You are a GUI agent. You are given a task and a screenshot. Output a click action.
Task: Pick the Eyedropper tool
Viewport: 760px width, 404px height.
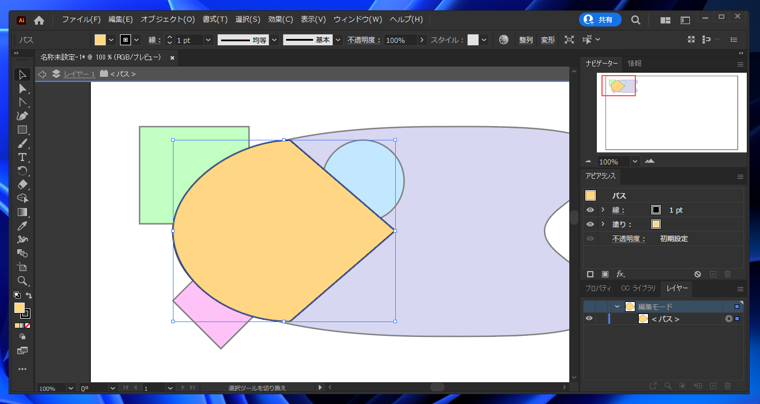(x=22, y=226)
